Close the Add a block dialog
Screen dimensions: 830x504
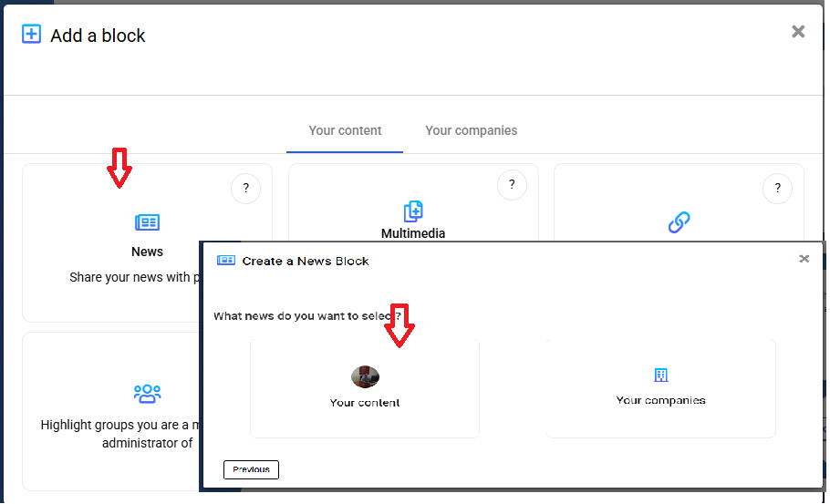tap(798, 32)
